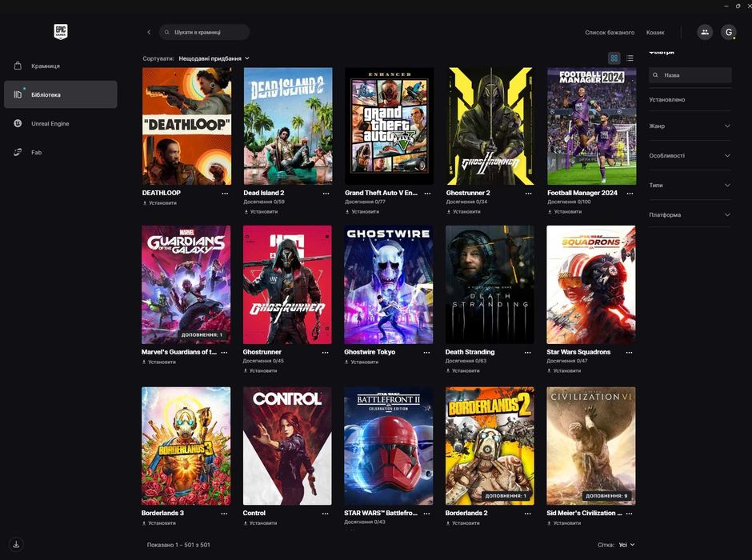Open downloads via bottom-left download icon
The height and width of the screenshot is (560, 752).
click(16, 544)
